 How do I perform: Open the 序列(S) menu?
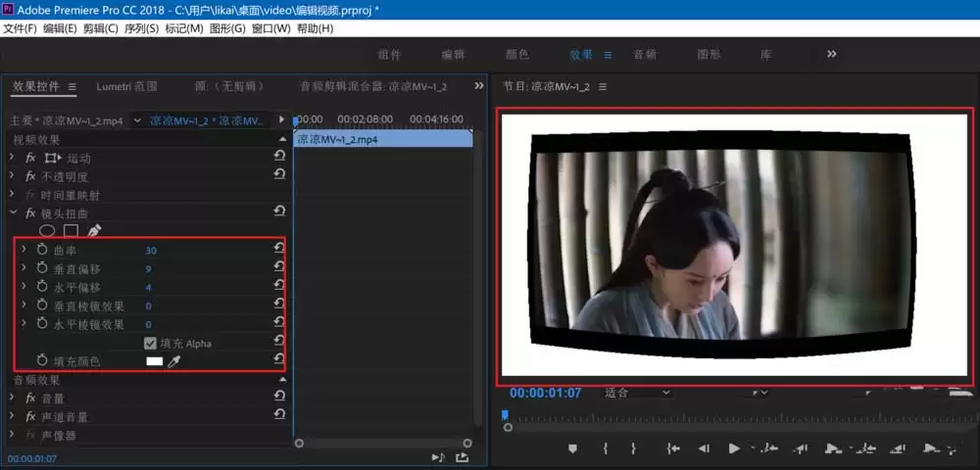coord(141,28)
